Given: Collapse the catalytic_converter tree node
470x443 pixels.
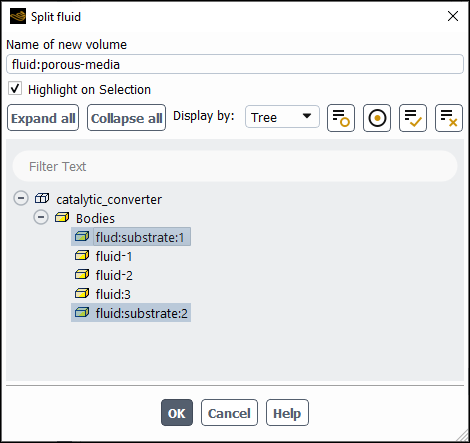Looking at the screenshot, I should [21, 198].
